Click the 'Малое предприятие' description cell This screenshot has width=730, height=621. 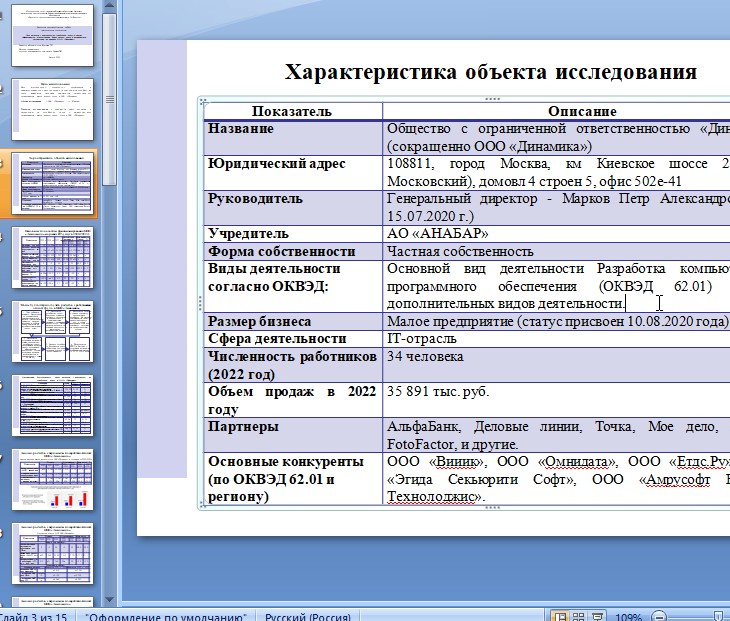coord(556,322)
